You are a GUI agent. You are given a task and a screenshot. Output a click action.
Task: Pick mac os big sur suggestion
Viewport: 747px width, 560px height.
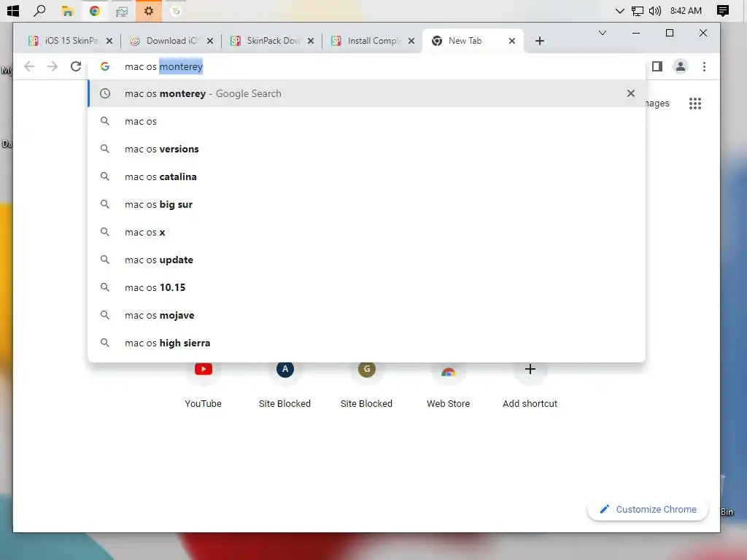366,204
